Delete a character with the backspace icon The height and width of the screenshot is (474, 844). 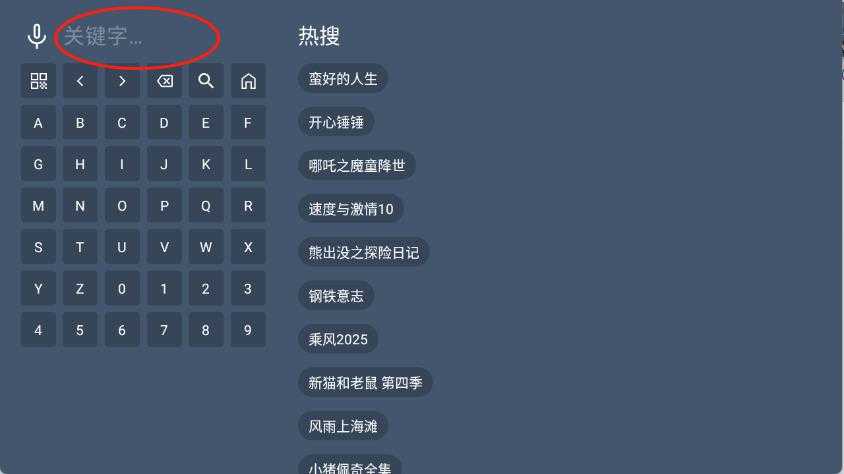164,81
